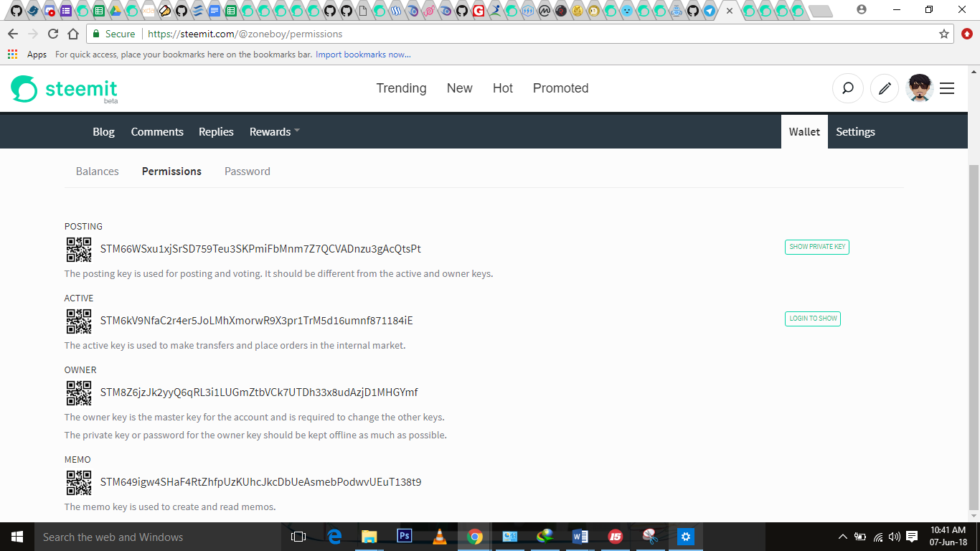Screen dimensions: 980x551
Task: Select the Permissions sub-tab
Action: pos(171,171)
